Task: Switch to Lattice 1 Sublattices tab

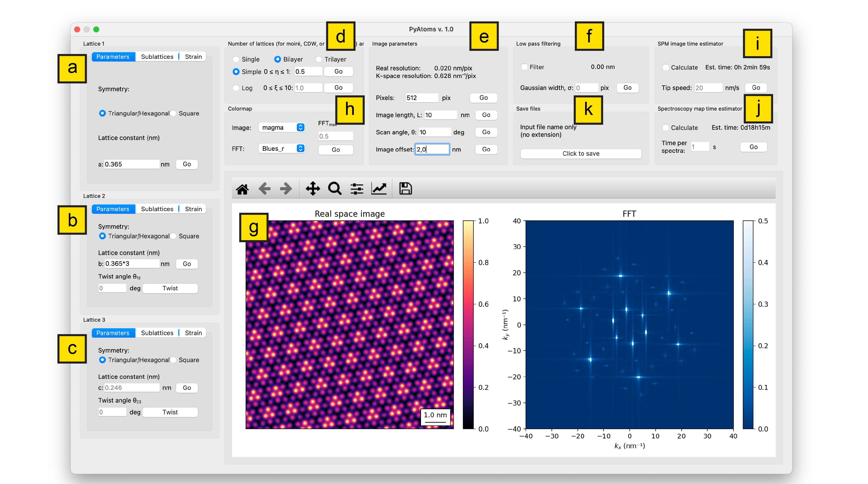Action: (157, 57)
